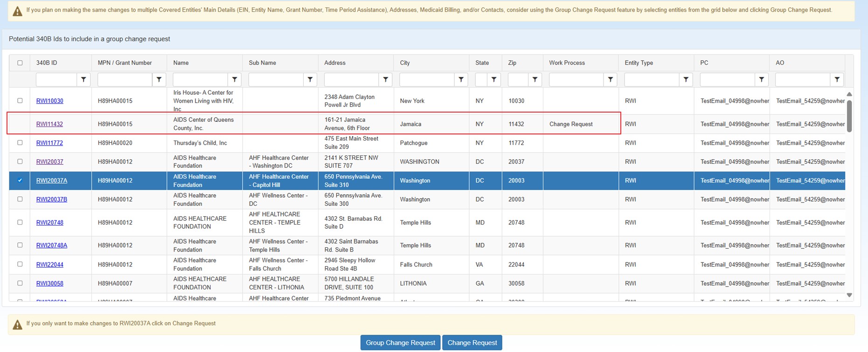Click the Name column header
Screen dimensions: 868x352
point(181,63)
